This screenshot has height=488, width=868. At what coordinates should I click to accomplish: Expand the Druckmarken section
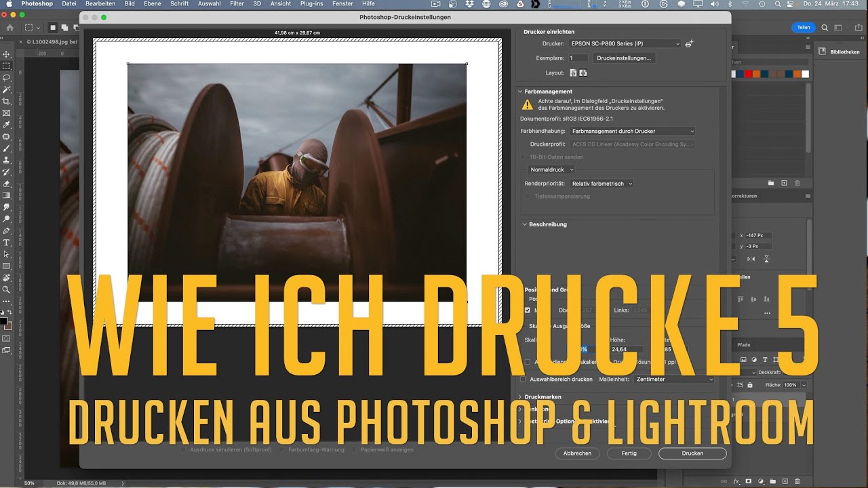[521, 396]
